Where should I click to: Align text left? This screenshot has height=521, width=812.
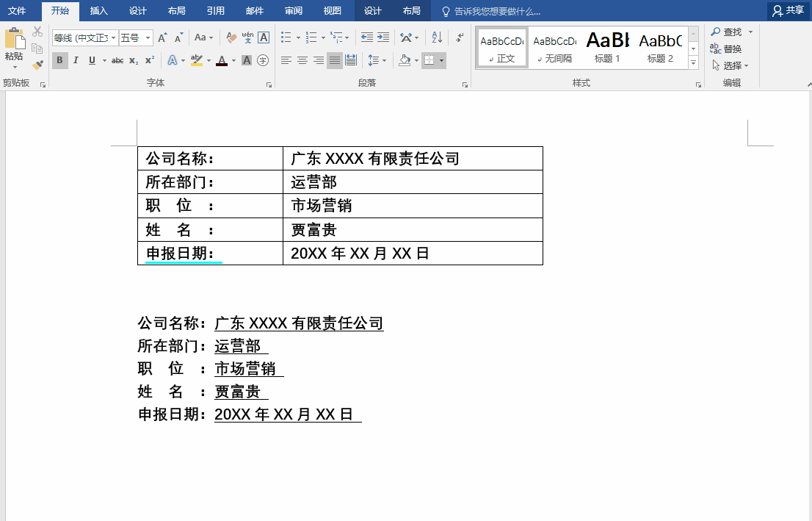click(286, 61)
